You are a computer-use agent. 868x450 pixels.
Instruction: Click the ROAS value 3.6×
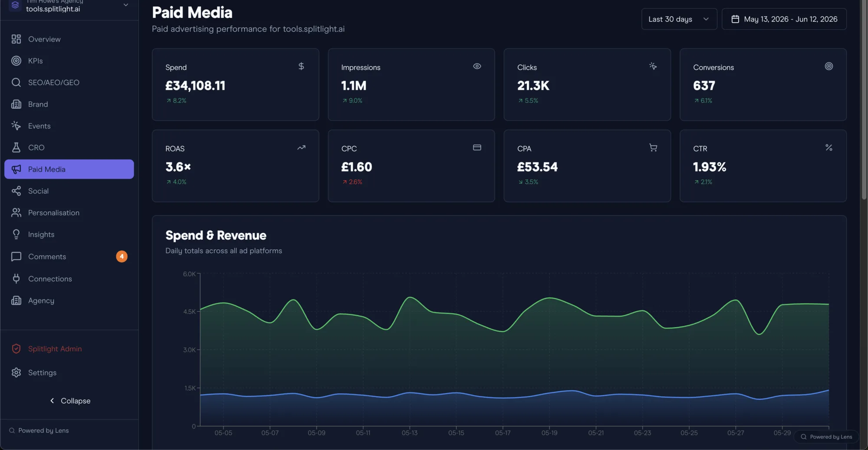tap(178, 167)
